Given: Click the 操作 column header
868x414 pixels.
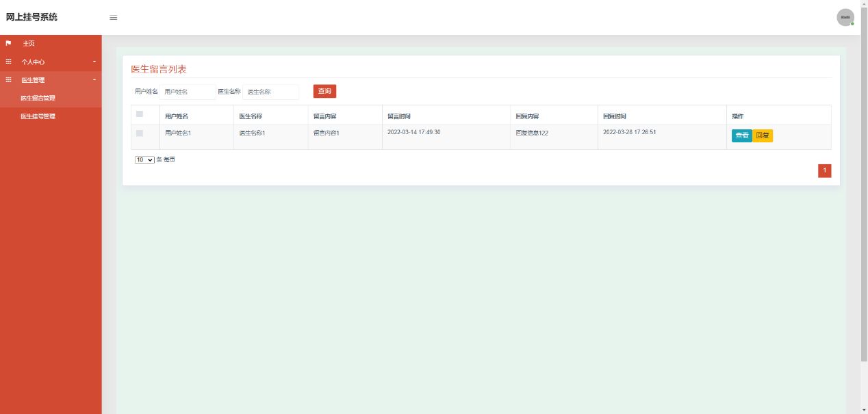Looking at the screenshot, I should (738, 116).
